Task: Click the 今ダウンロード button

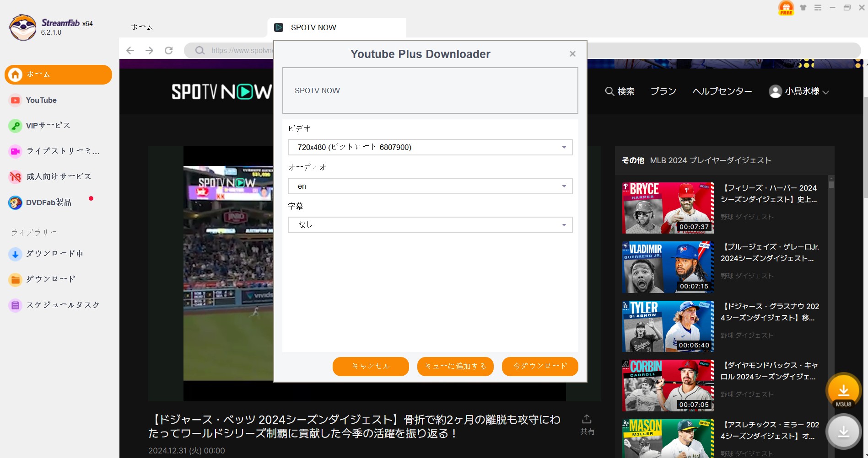Action: pos(540,367)
